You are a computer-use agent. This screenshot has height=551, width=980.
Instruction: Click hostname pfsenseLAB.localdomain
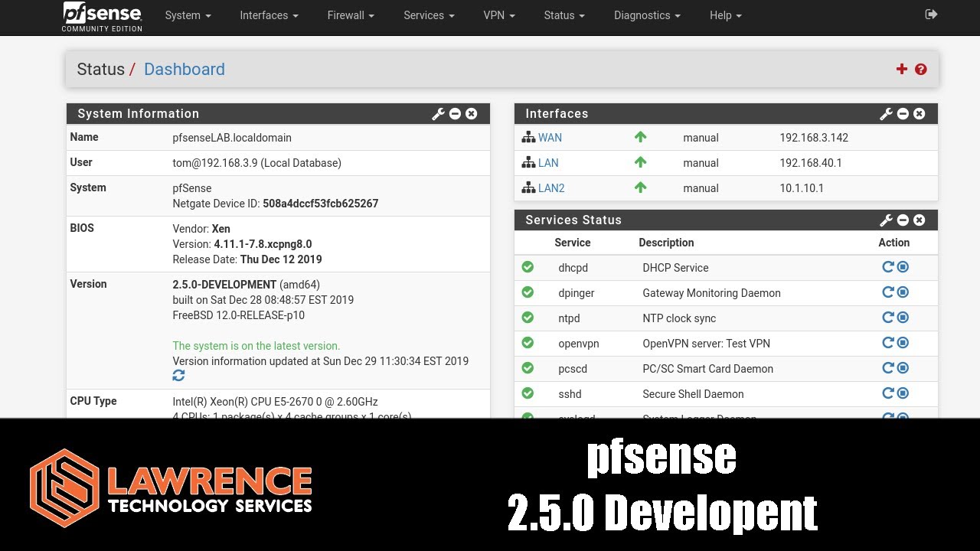(x=232, y=138)
